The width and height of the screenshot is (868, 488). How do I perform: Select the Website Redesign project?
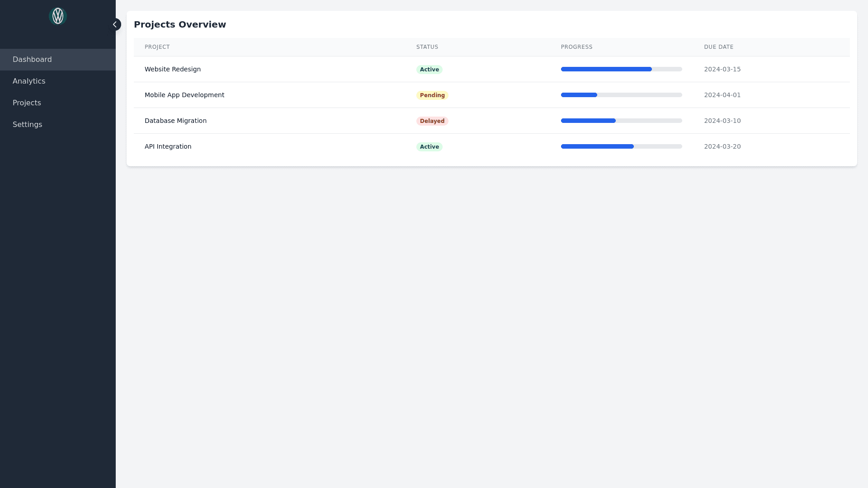point(173,69)
